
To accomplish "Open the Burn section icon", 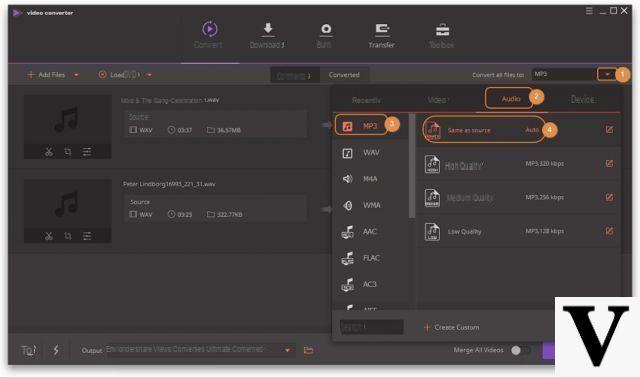I will tap(326, 29).
